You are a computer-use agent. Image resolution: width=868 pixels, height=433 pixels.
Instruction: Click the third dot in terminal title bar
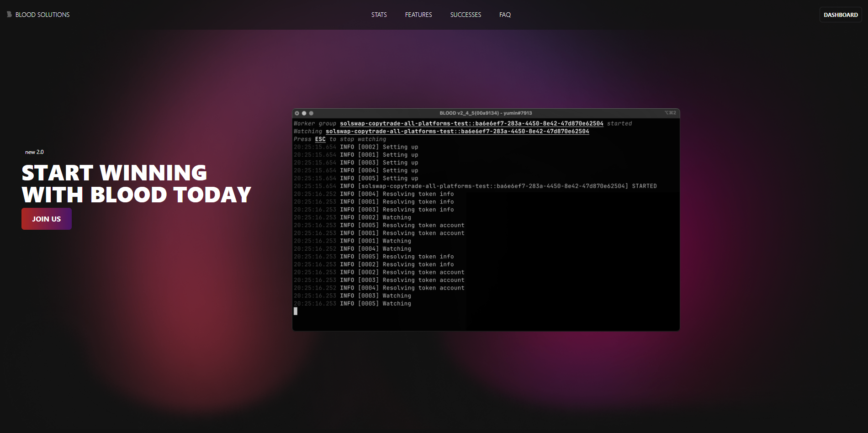tap(311, 113)
